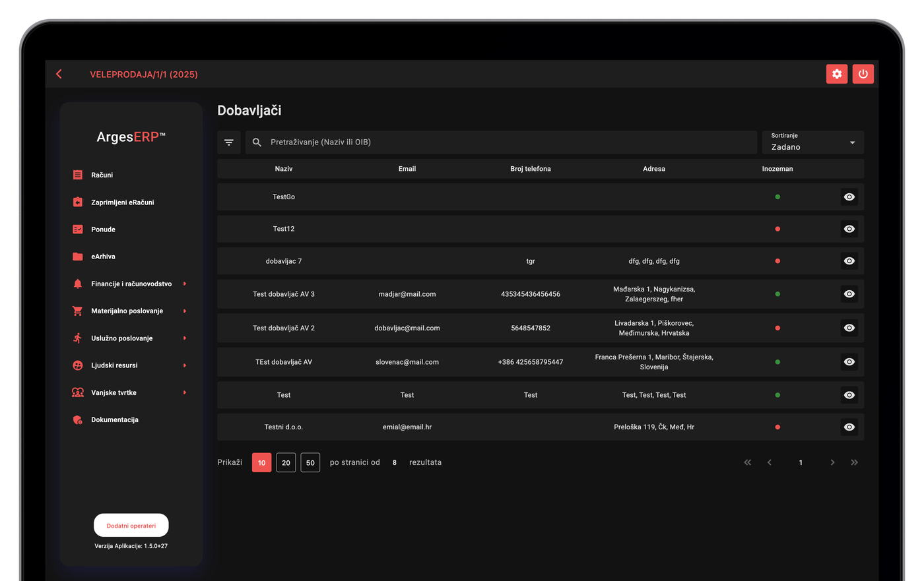Expand the Ljudski resursi submenu
Image resolution: width=924 pixels, height=581 pixels.
pyautogui.click(x=185, y=365)
